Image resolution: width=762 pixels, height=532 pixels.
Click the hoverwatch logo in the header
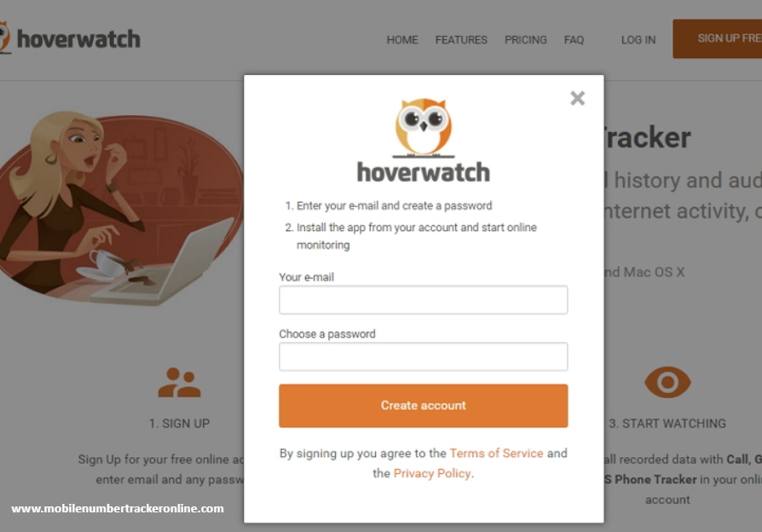coord(71,38)
